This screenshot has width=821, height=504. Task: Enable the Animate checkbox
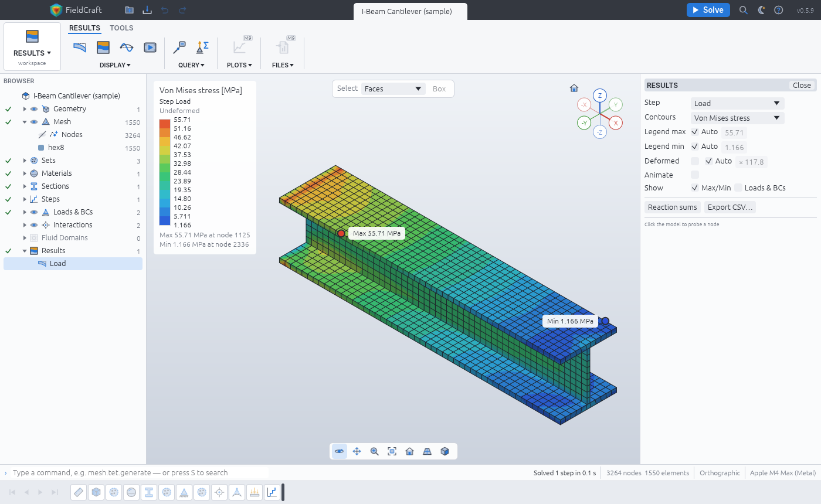[x=695, y=175]
